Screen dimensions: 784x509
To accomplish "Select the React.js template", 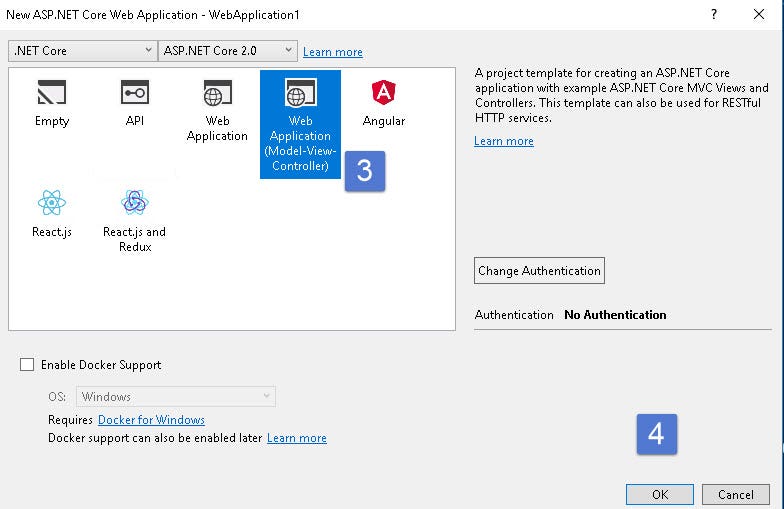I will tap(52, 214).
